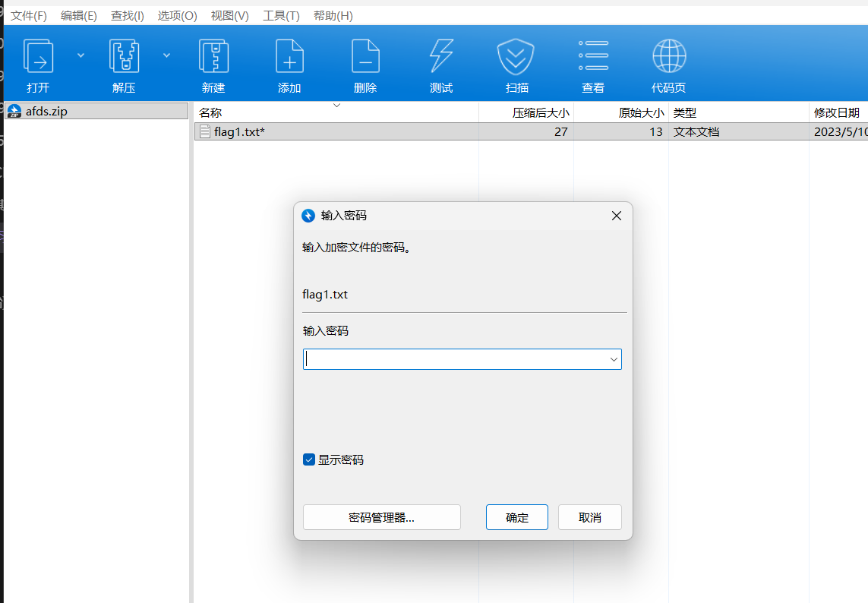Viewport: 868px width, 603px height.
Task: Open the 编辑(E) menu
Action: click(79, 15)
